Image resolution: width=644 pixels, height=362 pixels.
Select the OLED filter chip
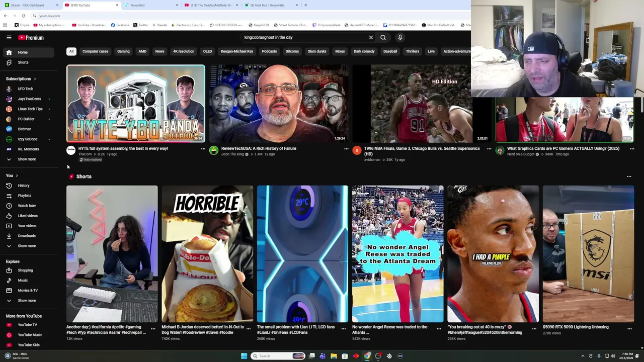(207, 51)
